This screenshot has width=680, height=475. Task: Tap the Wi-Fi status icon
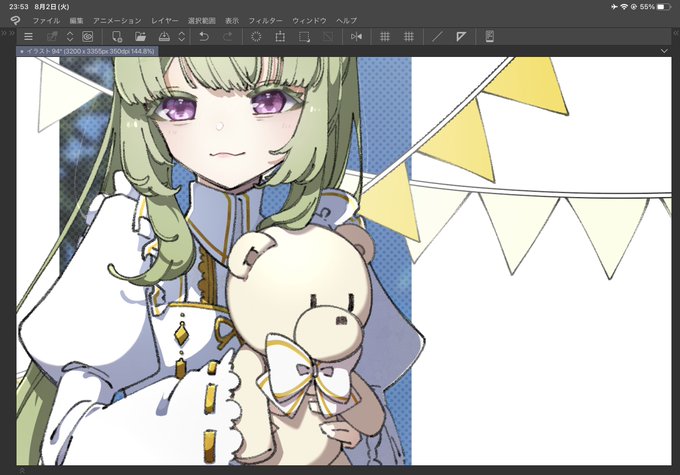point(624,7)
